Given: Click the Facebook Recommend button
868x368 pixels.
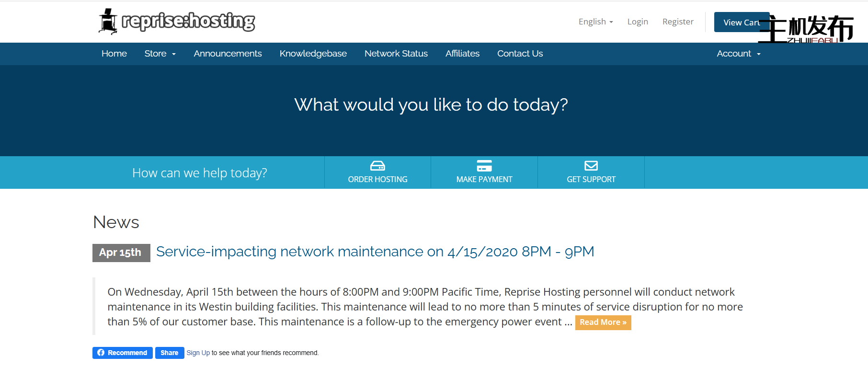Looking at the screenshot, I should 123,353.
